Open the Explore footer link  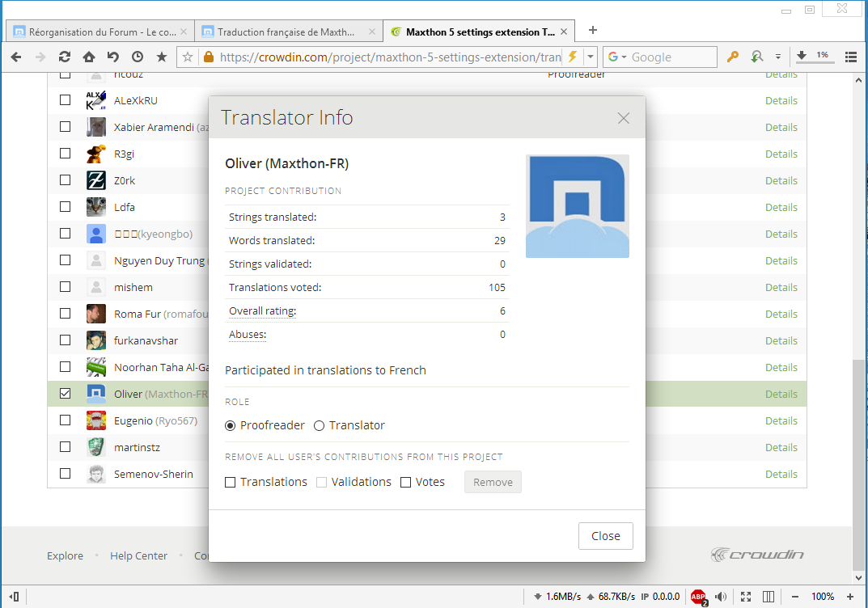pos(65,555)
